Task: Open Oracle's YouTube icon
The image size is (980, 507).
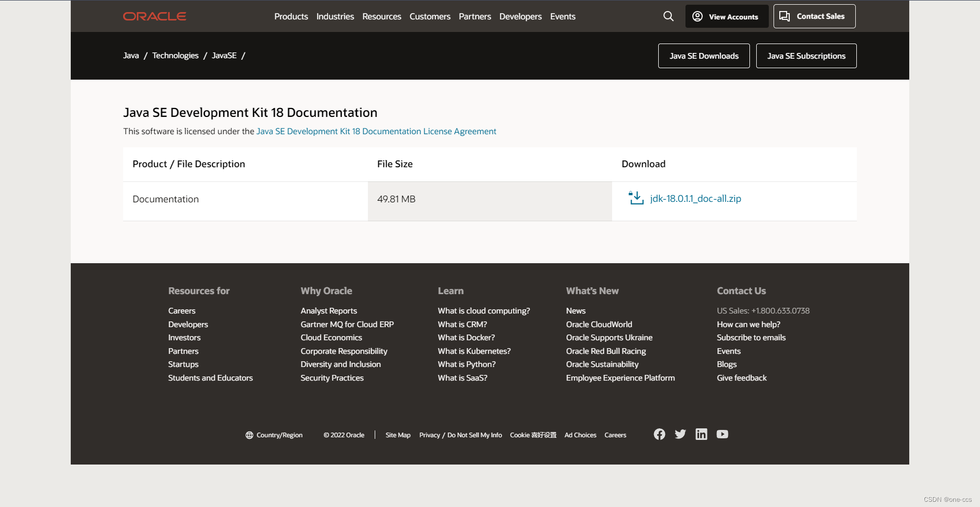Action: tap(722, 434)
